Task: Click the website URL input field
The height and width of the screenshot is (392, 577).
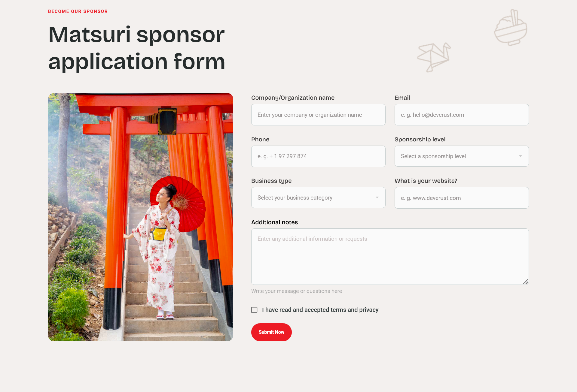Action: pyautogui.click(x=462, y=198)
